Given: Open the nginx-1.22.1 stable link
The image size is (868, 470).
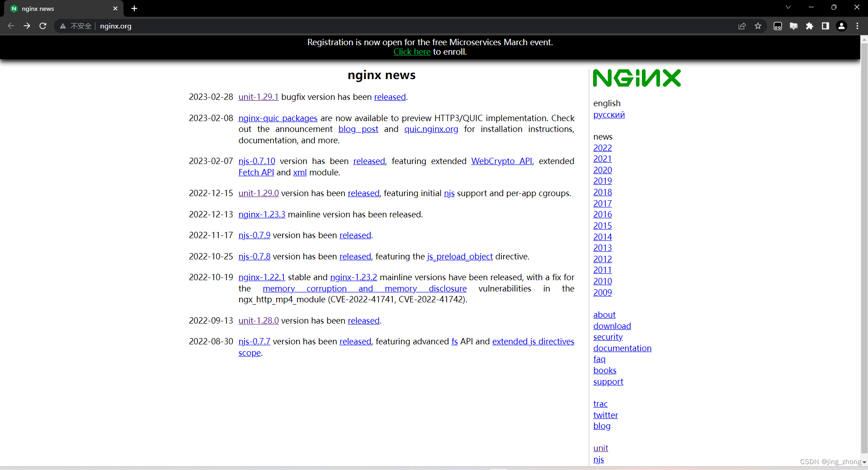Looking at the screenshot, I should click(262, 277).
